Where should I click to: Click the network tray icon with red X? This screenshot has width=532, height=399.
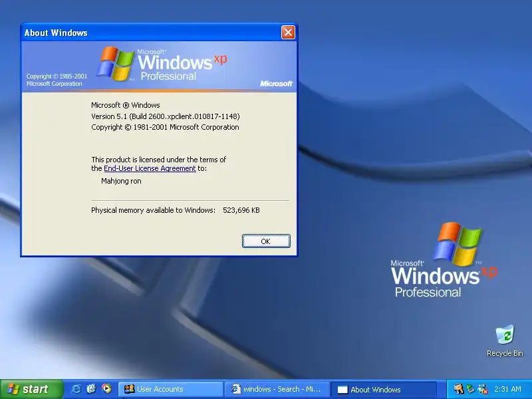click(483, 389)
